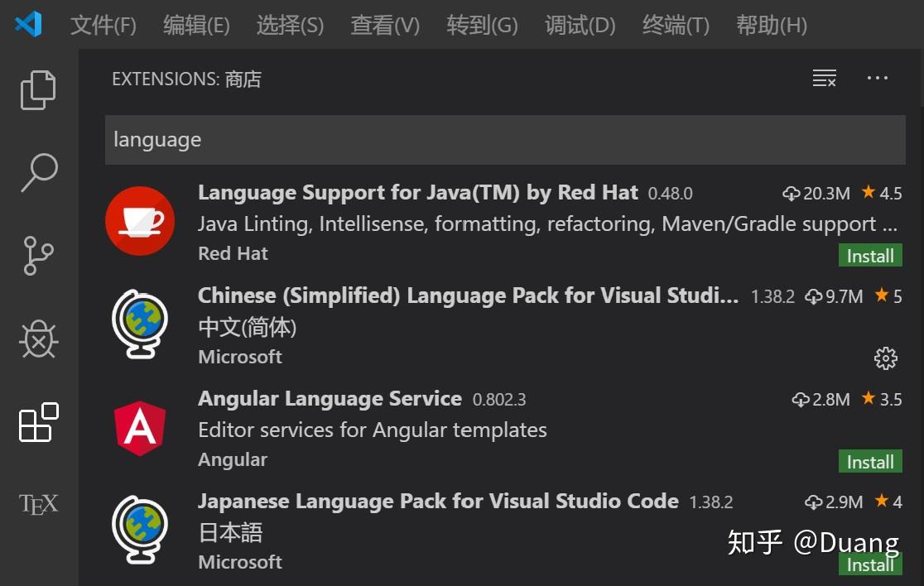The height and width of the screenshot is (586, 924).
Task: Click the Red Hat coffee cup extension icon
Action: (140, 220)
